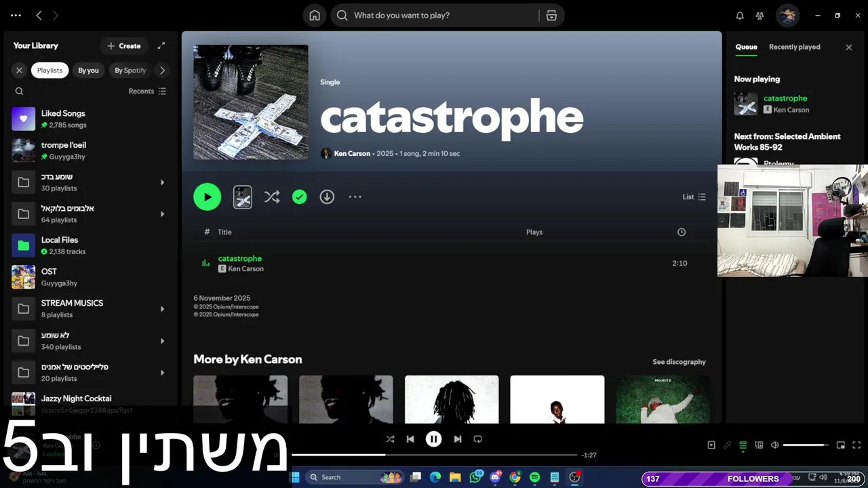Open the Recents sort dropdown
This screenshot has width=868, height=488.
[147, 91]
